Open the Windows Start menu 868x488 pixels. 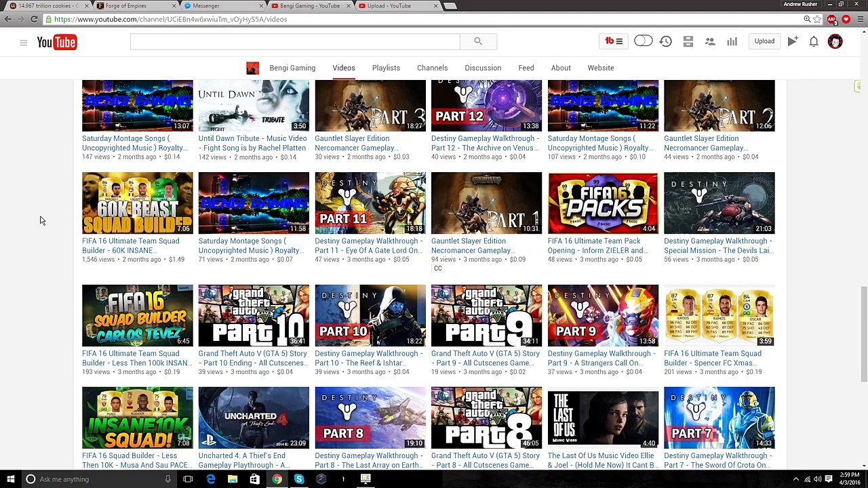(11, 479)
